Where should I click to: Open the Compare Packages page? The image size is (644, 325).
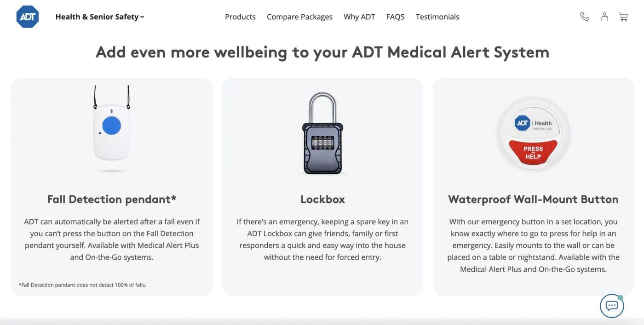299,17
